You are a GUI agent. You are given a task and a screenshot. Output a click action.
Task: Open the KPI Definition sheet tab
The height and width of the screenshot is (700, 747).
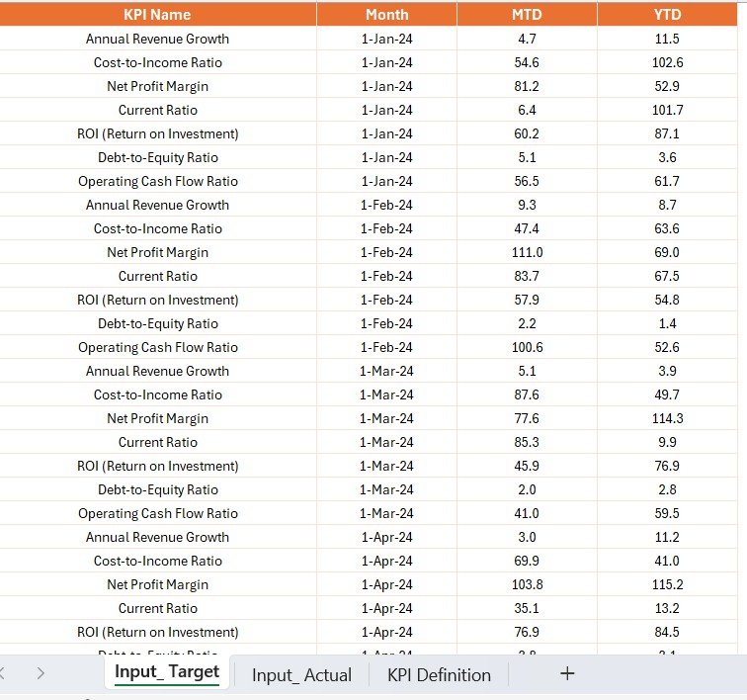(439, 674)
